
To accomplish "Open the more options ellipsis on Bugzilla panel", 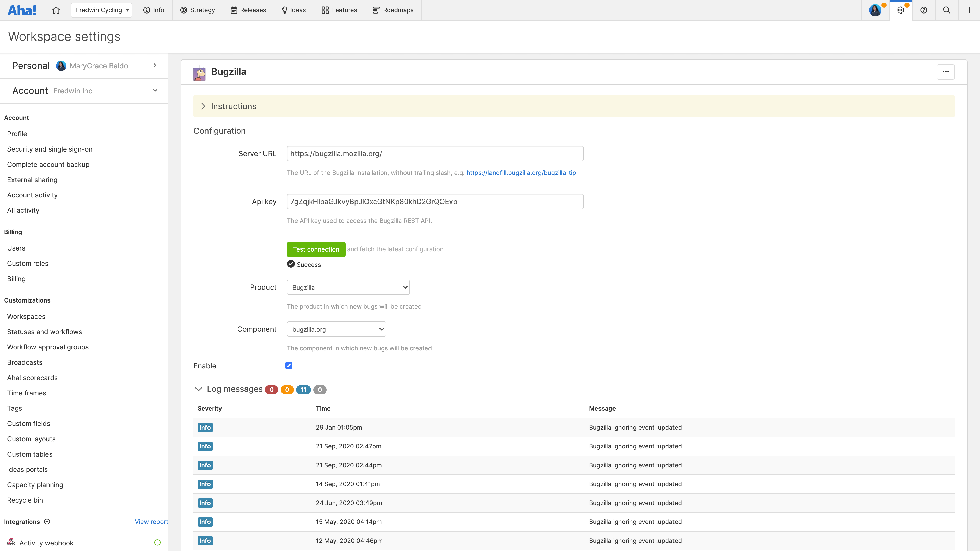I will (x=946, y=71).
